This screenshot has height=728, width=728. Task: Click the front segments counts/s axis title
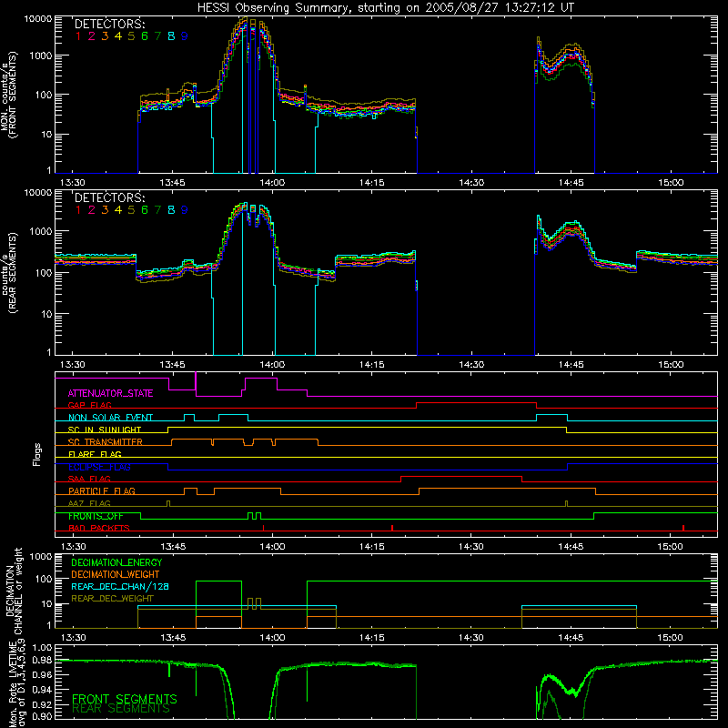click(9, 95)
